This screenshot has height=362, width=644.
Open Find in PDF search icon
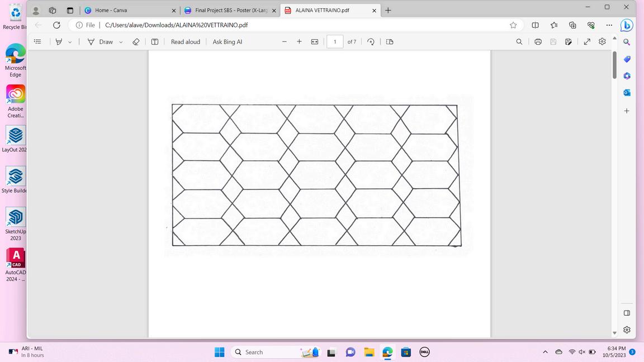point(519,41)
